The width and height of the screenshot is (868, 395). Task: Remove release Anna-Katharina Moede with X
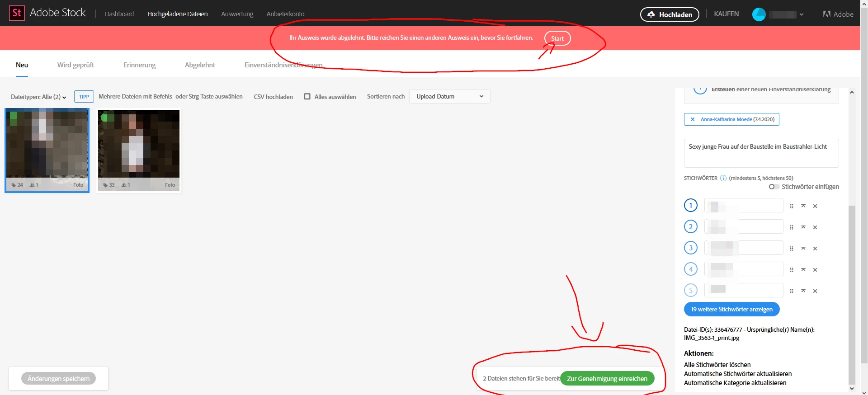tap(692, 119)
